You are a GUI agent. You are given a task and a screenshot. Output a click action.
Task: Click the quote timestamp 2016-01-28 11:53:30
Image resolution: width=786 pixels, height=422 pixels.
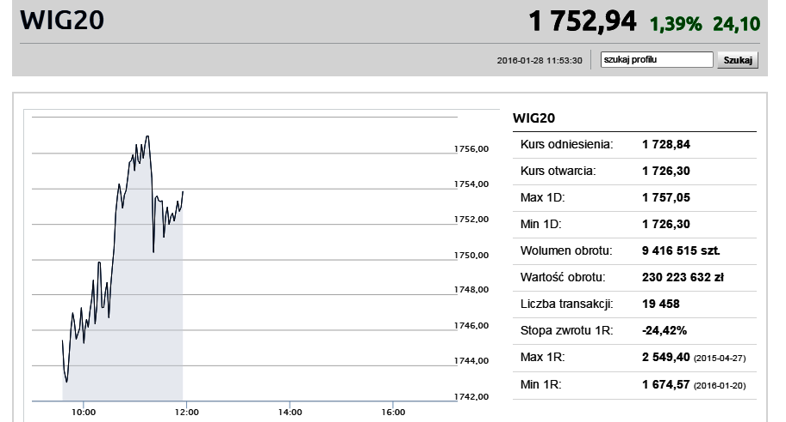click(x=540, y=61)
